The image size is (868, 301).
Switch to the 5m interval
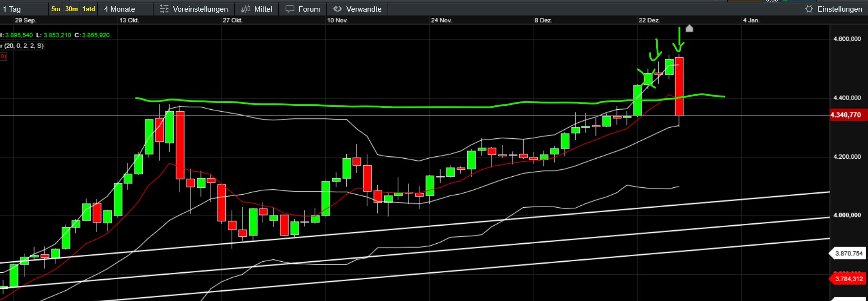56,9
